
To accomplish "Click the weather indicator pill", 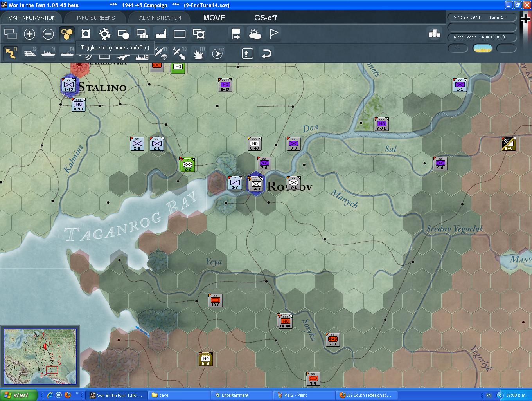I will [482, 48].
